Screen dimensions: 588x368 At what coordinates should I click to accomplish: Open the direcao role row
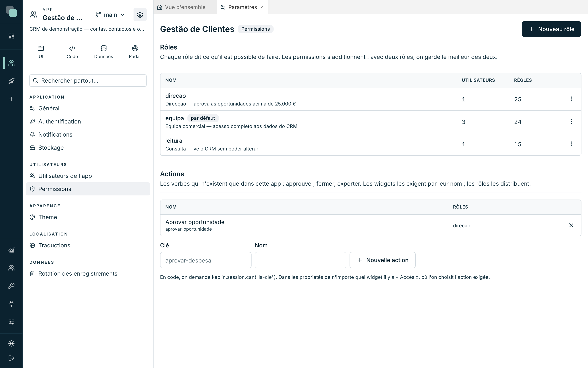(371, 100)
